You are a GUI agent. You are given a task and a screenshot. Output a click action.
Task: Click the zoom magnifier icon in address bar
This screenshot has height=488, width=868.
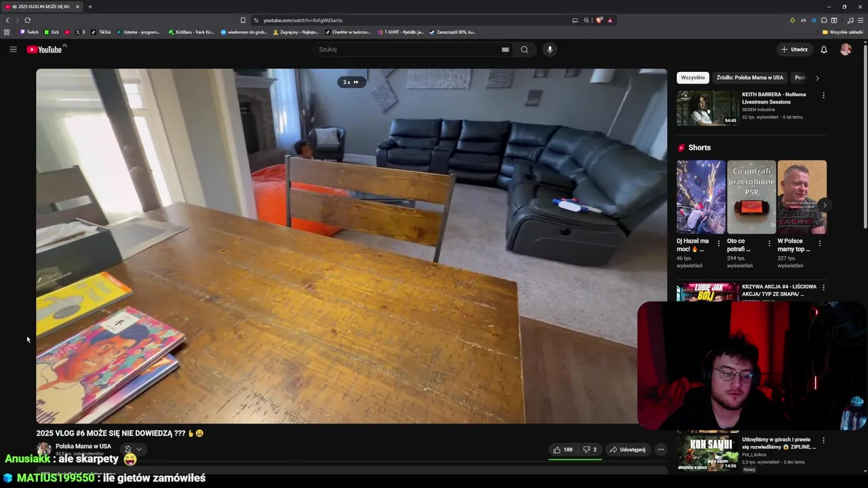pos(586,20)
